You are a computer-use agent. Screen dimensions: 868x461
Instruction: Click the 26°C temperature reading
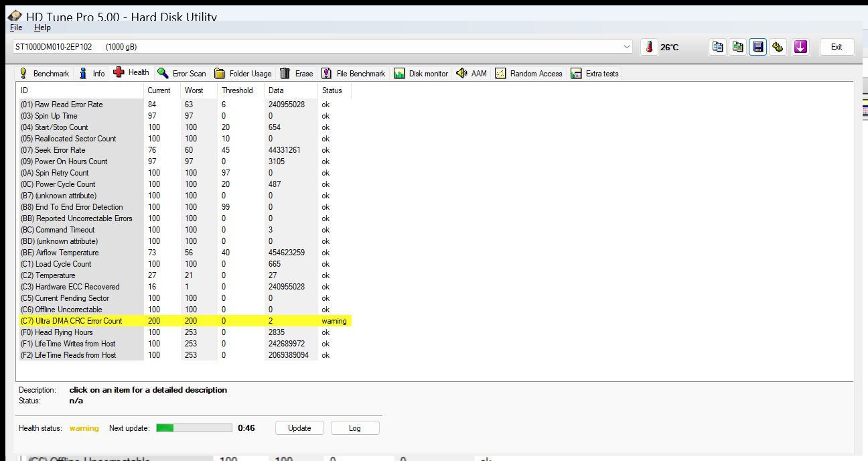[x=670, y=48]
